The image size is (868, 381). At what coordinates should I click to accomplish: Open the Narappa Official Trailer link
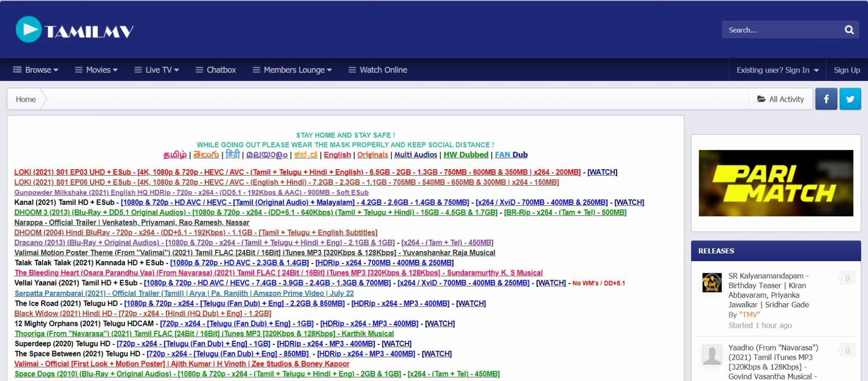(132, 223)
